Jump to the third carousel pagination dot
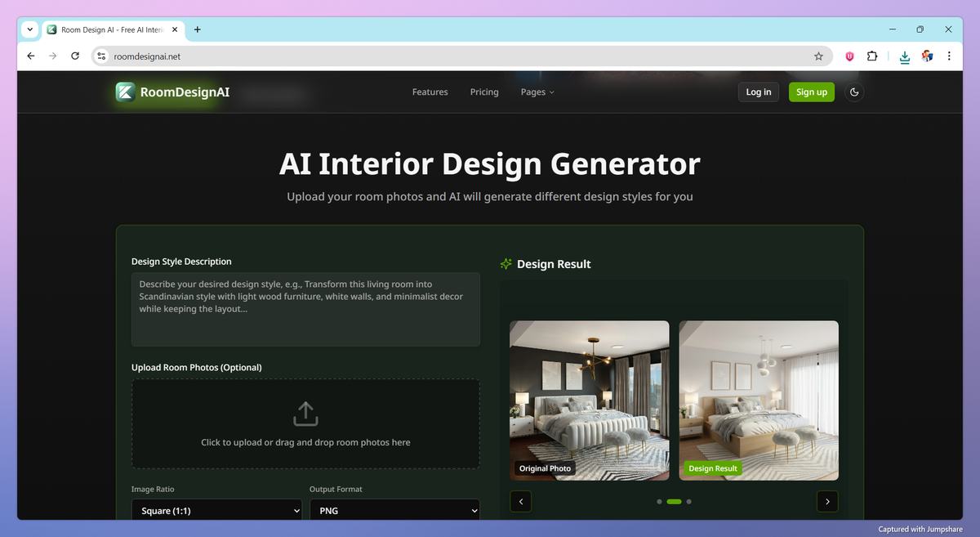This screenshot has width=980, height=537. click(688, 501)
